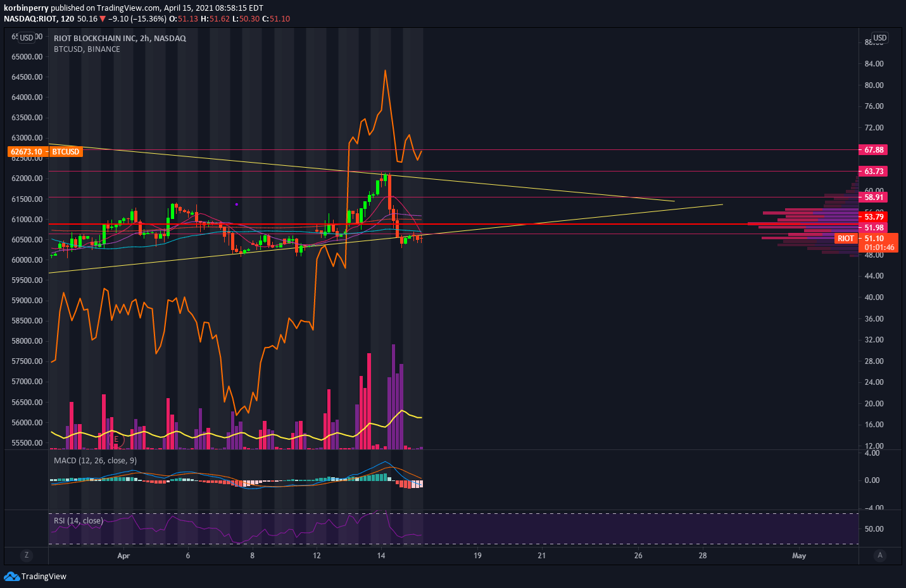Image resolution: width=906 pixels, height=588 pixels.
Task: Click the 67.88 price level label
Action: tap(874, 150)
